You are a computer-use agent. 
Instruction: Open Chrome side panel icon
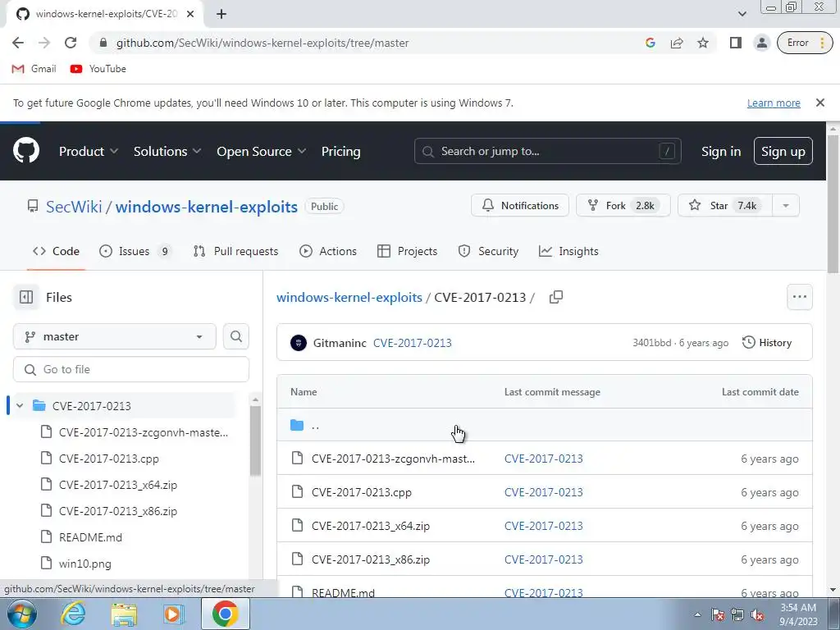click(x=736, y=43)
